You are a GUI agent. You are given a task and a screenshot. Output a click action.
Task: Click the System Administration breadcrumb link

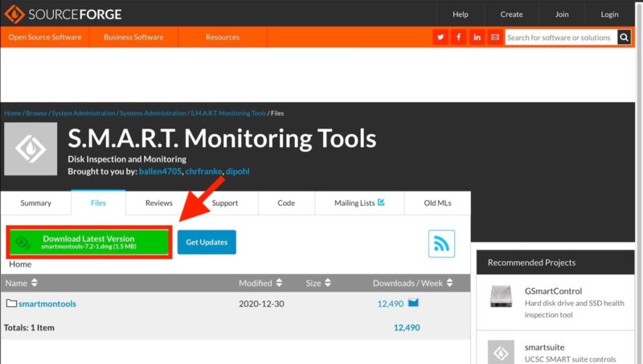[x=84, y=113]
